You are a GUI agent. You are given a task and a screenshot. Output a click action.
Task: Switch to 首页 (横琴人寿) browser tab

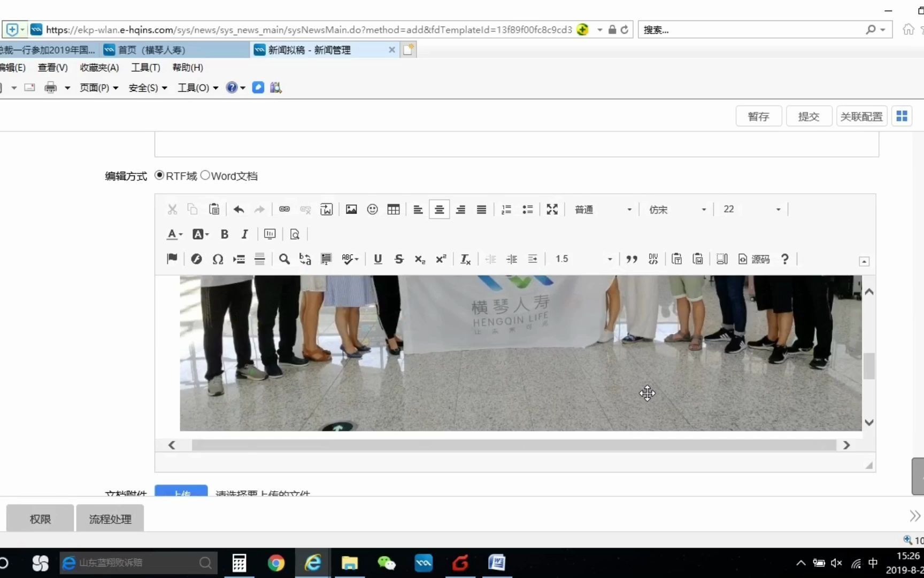point(174,50)
